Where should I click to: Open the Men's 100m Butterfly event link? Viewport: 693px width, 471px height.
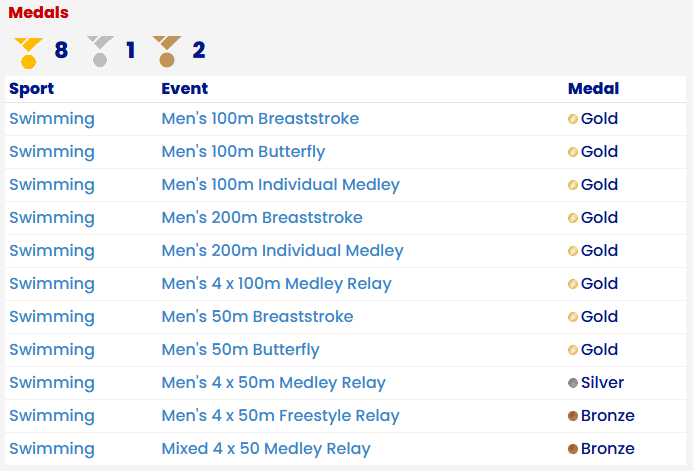244,152
